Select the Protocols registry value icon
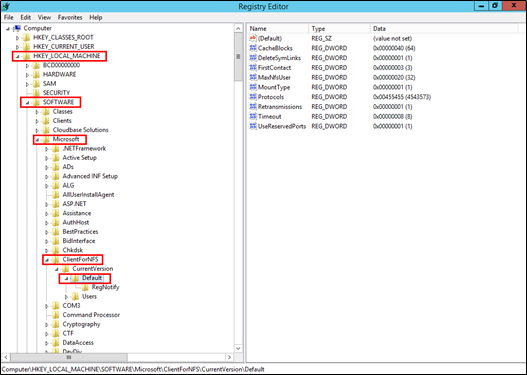 point(253,97)
